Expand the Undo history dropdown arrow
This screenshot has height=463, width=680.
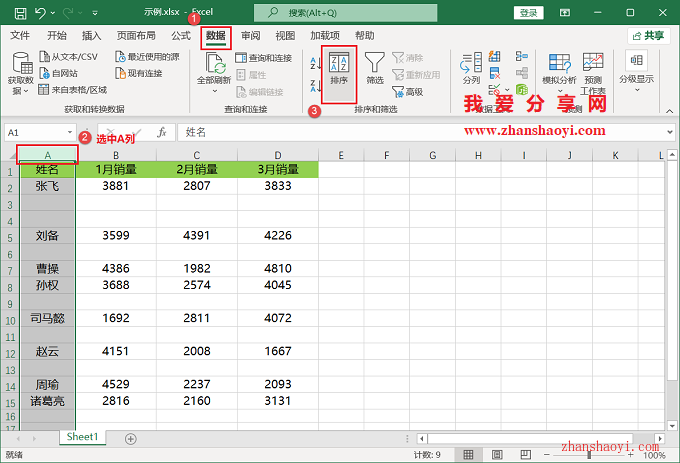(x=53, y=13)
